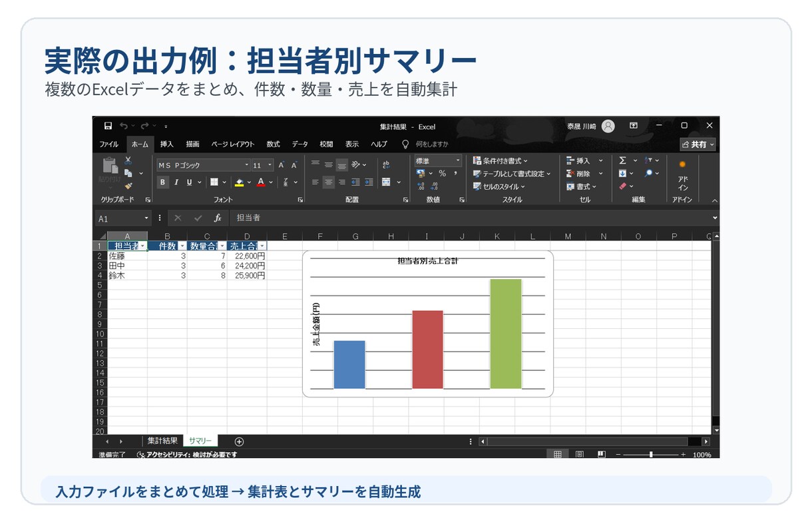Wrap text in the cell
812x522 pixels.
coord(386,164)
